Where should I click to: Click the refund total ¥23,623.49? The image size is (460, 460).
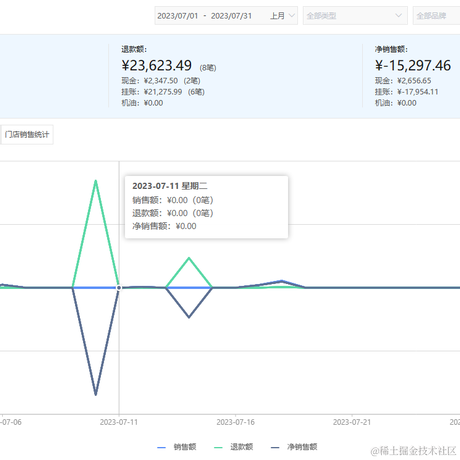tap(157, 65)
